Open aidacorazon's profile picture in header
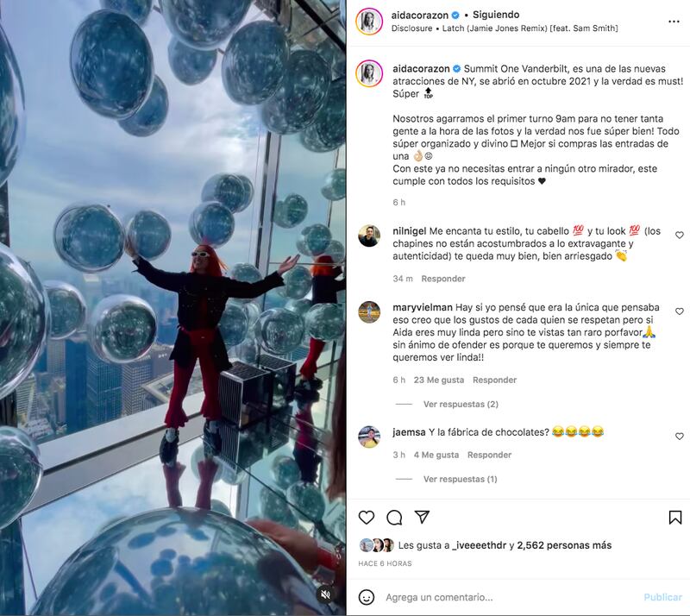Viewport: 690px width, 616px height. 369,21
